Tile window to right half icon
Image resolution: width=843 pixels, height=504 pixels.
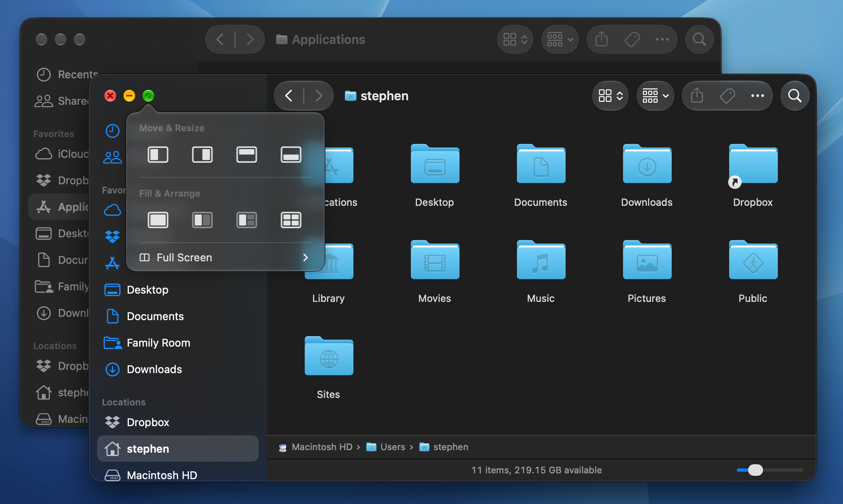(202, 154)
